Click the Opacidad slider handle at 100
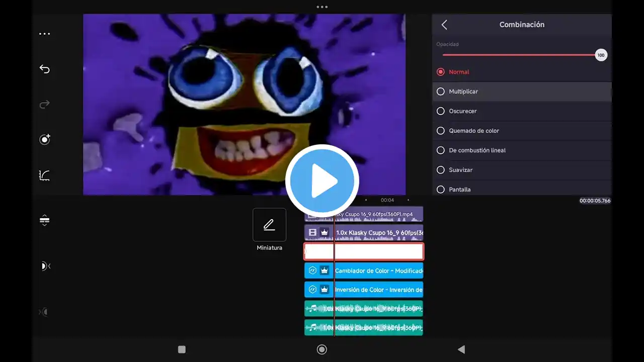This screenshot has height=362, width=644. click(601, 55)
